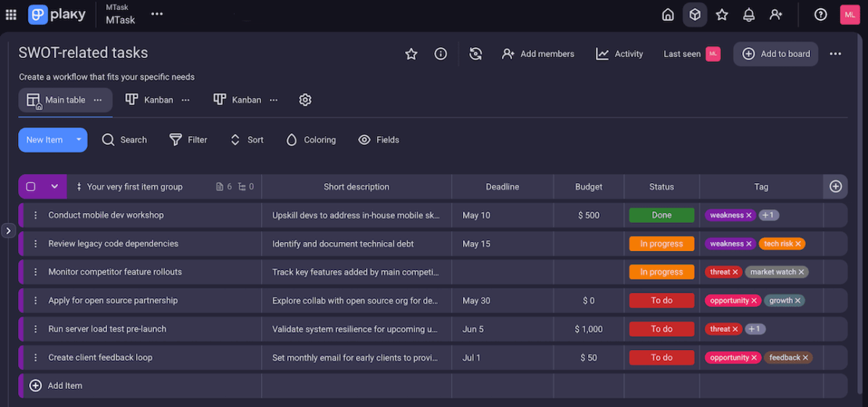Viewport: 868px width, 407px height.
Task: Open board info icon
Action: tap(441, 54)
